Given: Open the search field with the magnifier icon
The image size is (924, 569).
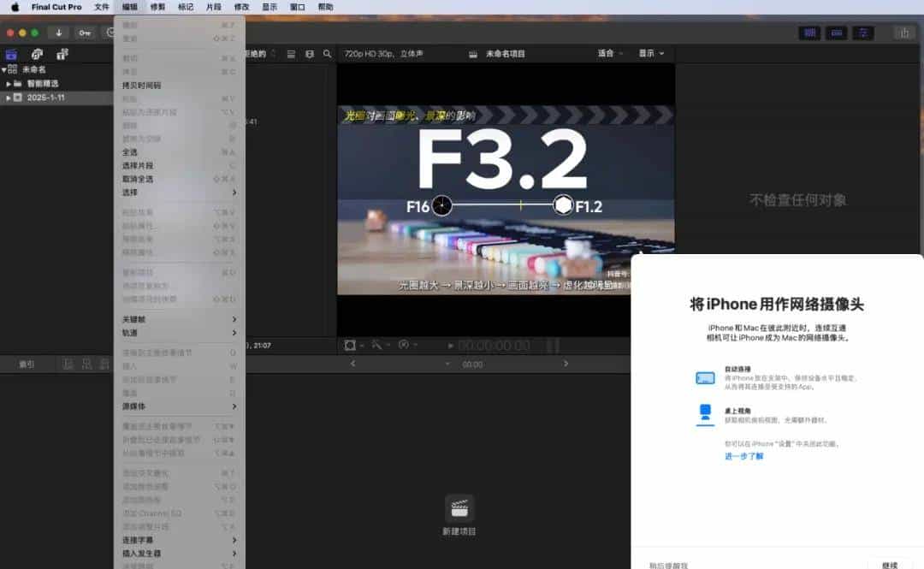Looking at the screenshot, I should (x=328, y=53).
